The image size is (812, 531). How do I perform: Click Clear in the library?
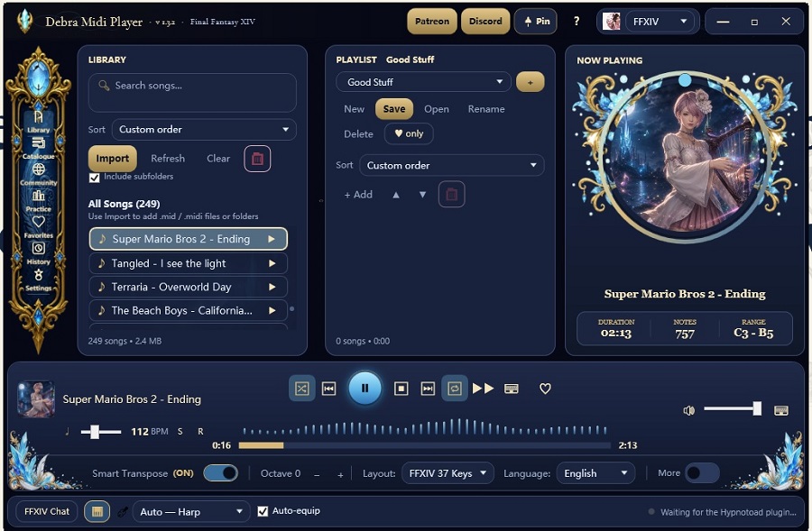point(218,159)
